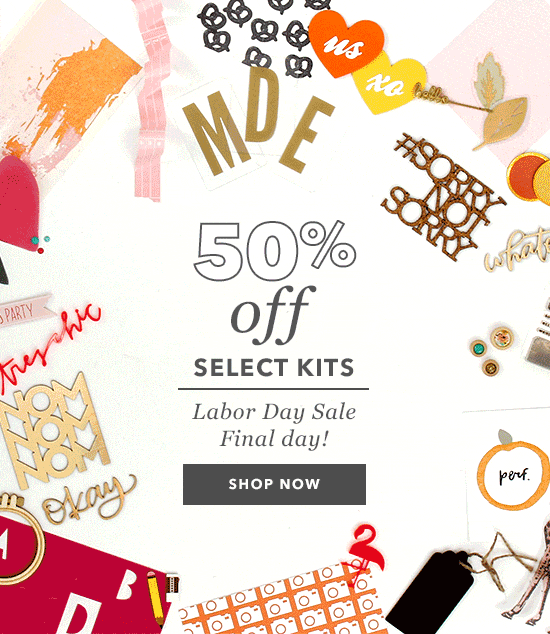Select the orange 'perf.' peach sticker
Screen dimensions: 550x634
[x=513, y=471]
